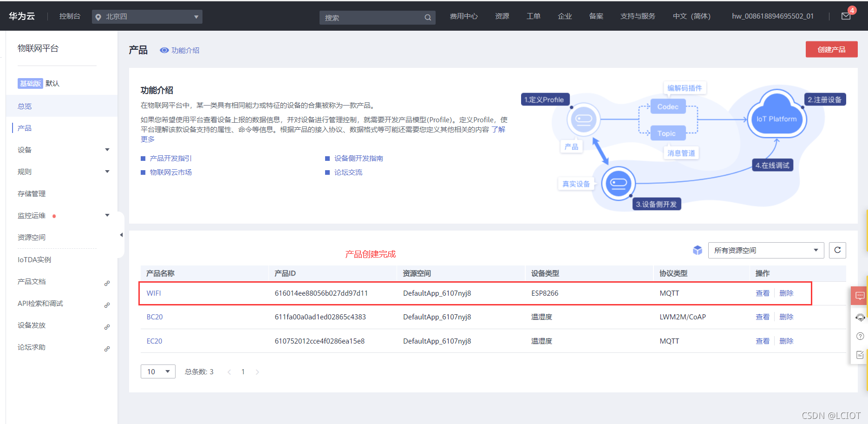The width and height of the screenshot is (868, 424).
Task: Click 查看 for WIFI product
Action: point(763,293)
